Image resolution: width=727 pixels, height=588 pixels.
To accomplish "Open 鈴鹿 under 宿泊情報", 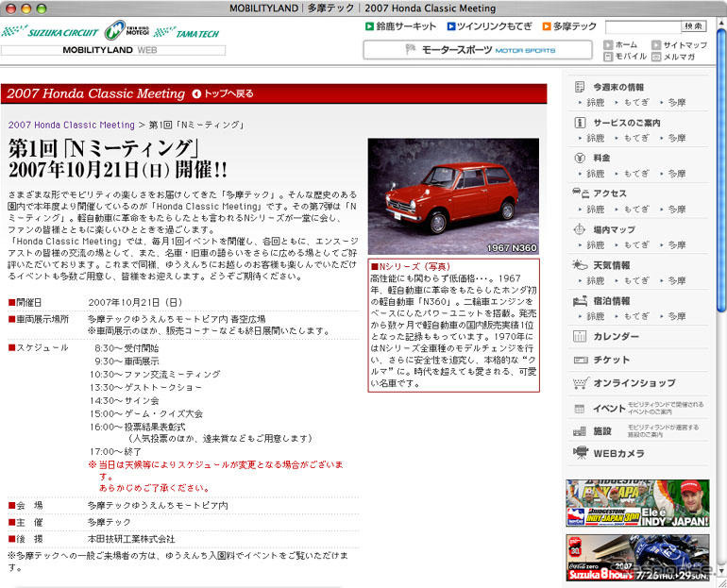I will coord(596,316).
